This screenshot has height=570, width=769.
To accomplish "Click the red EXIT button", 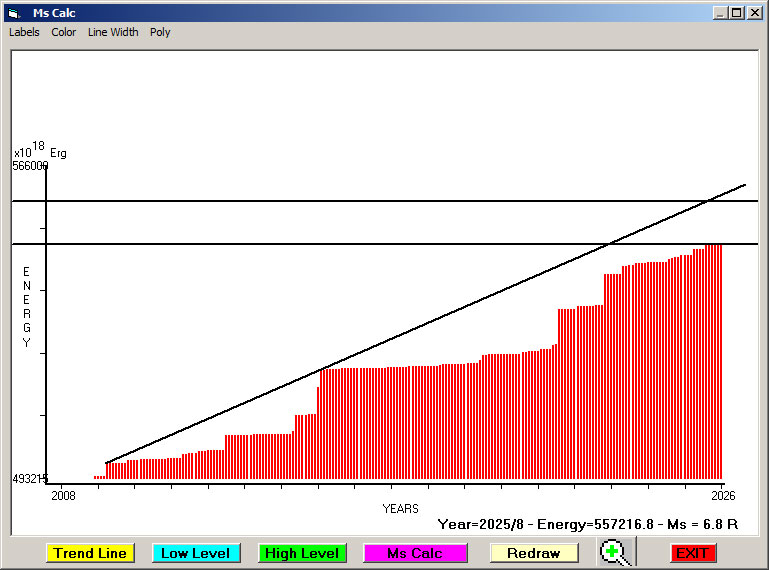I will (692, 553).
